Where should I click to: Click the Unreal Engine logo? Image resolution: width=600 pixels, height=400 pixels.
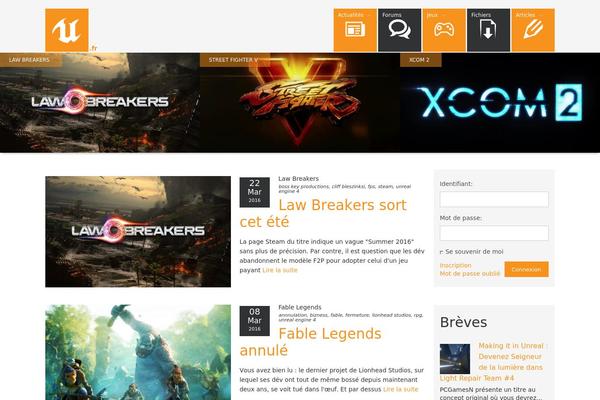coord(67,30)
